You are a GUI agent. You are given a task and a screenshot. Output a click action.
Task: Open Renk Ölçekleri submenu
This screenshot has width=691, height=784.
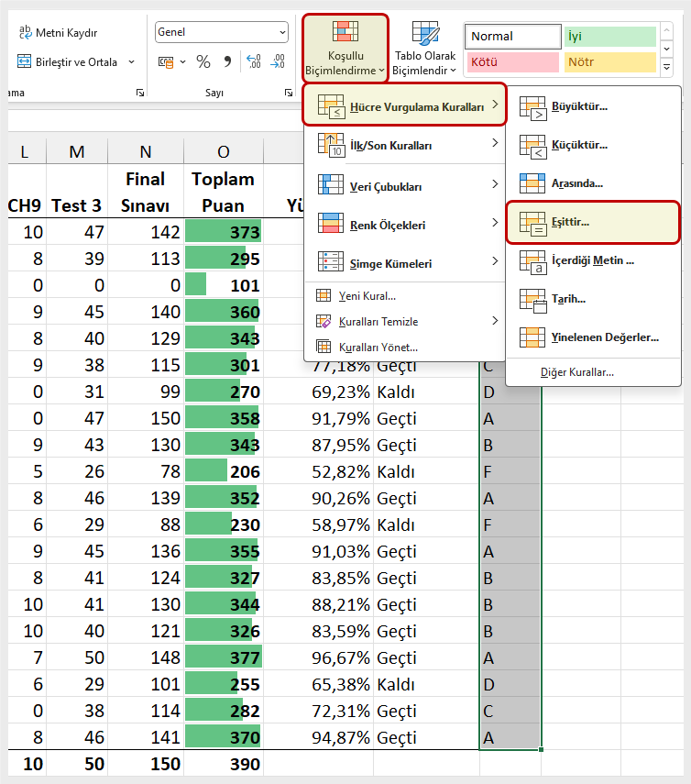[405, 225]
